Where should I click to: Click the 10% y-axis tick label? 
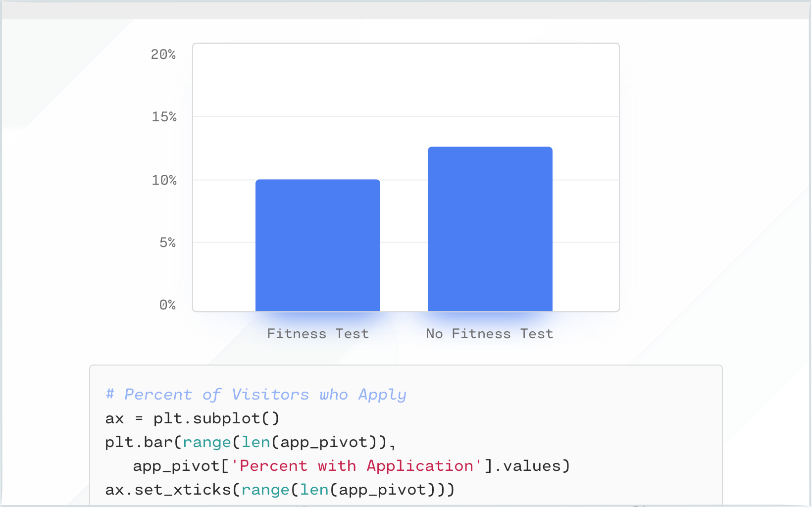(163, 180)
